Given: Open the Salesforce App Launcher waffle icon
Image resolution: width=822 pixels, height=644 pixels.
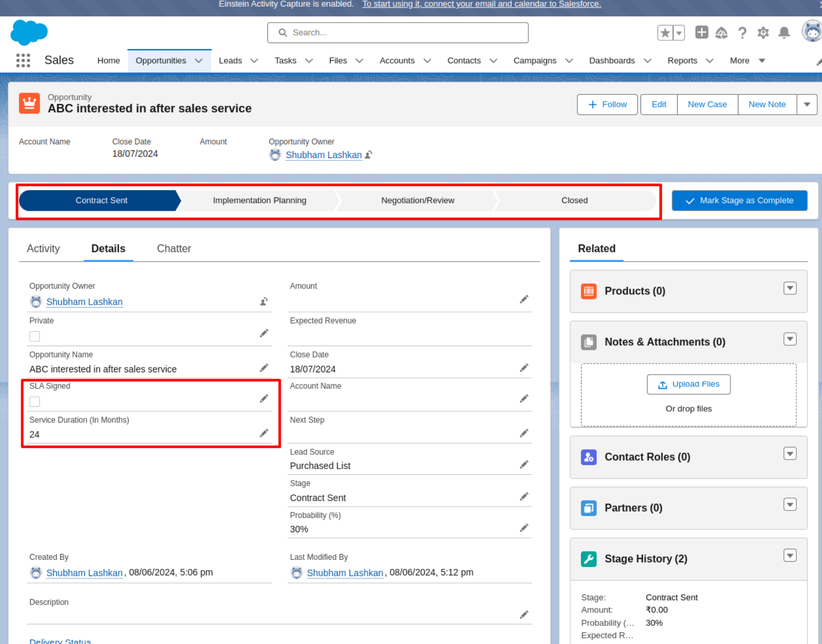Looking at the screenshot, I should pos(23,60).
